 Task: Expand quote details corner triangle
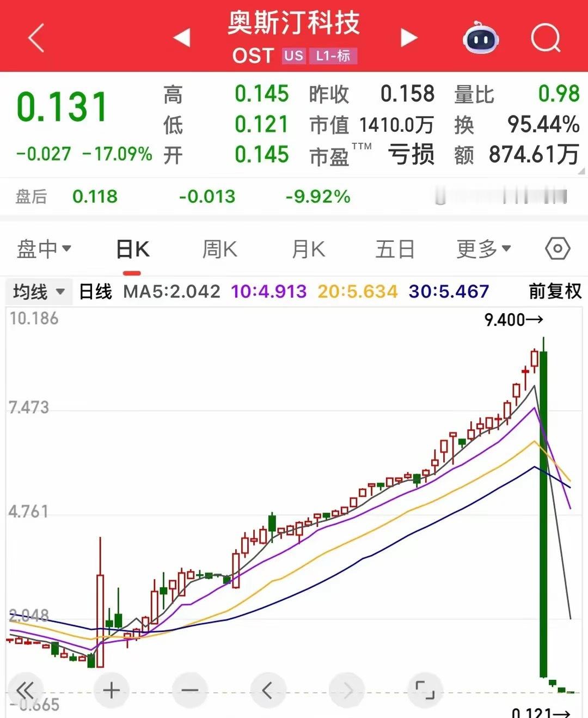point(581,171)
